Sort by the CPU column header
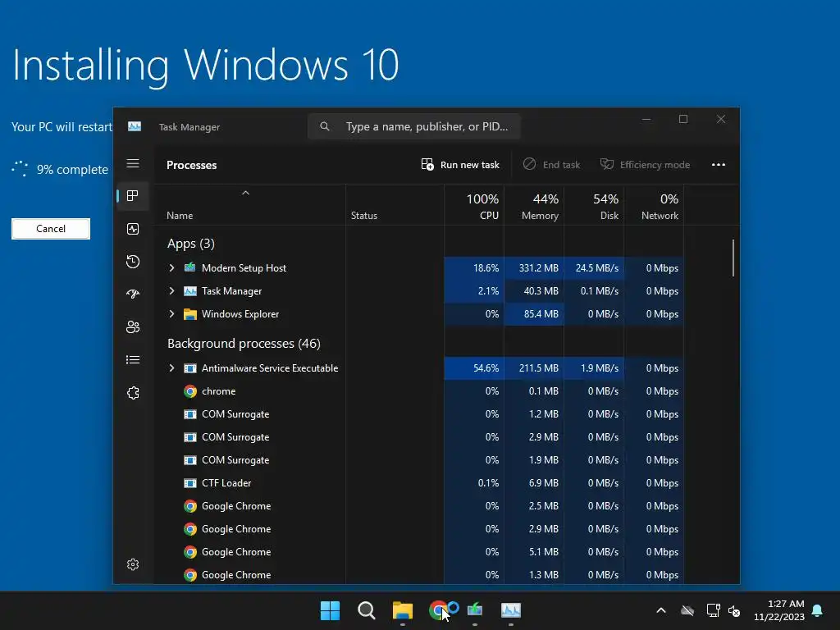The width and height of the screenshot is (840, 630). point(474,206)
